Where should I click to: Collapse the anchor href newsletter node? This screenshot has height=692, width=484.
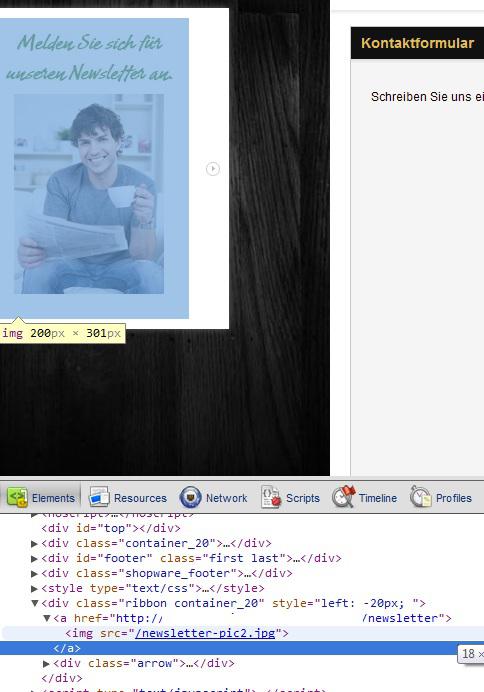coord(47,618)
